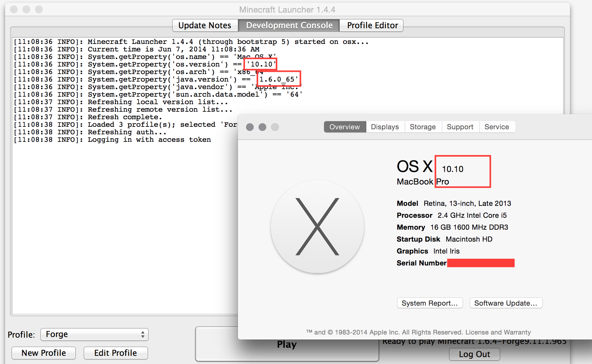Click Software Update button

pyautogui.click(x=506, y=303)
